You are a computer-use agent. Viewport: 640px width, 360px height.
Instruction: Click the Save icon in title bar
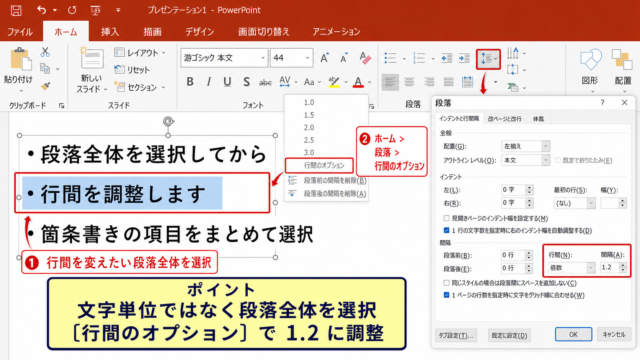coord(16,10)
